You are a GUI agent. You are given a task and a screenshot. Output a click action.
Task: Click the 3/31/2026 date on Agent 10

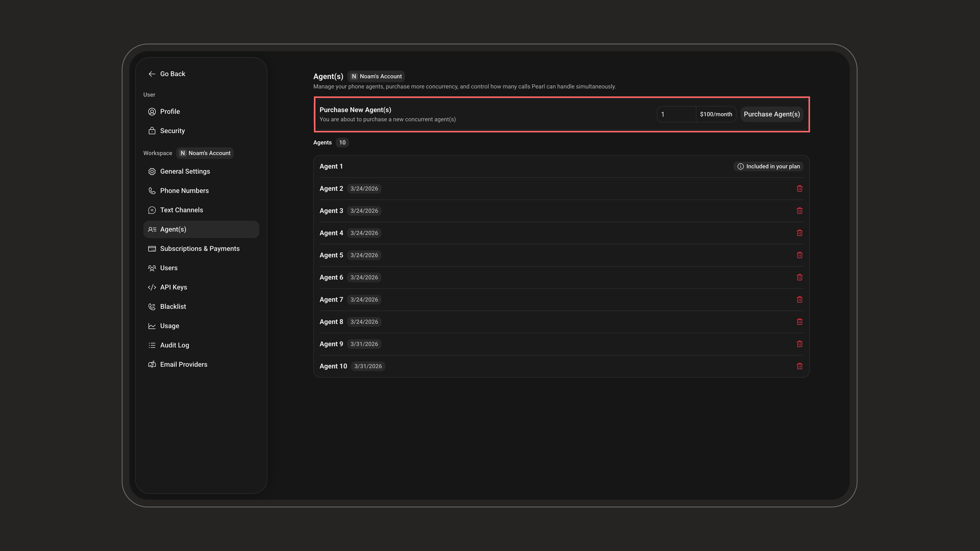click(x=368, y=366)
